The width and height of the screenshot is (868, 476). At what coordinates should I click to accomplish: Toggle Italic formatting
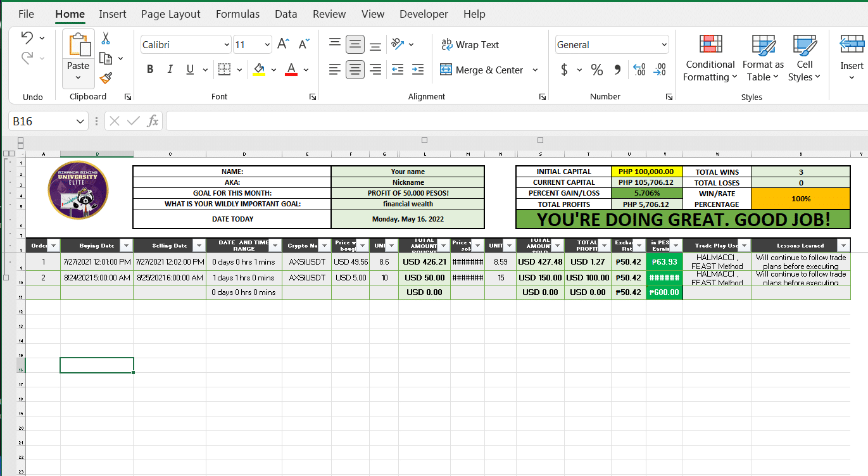(170, 70)
